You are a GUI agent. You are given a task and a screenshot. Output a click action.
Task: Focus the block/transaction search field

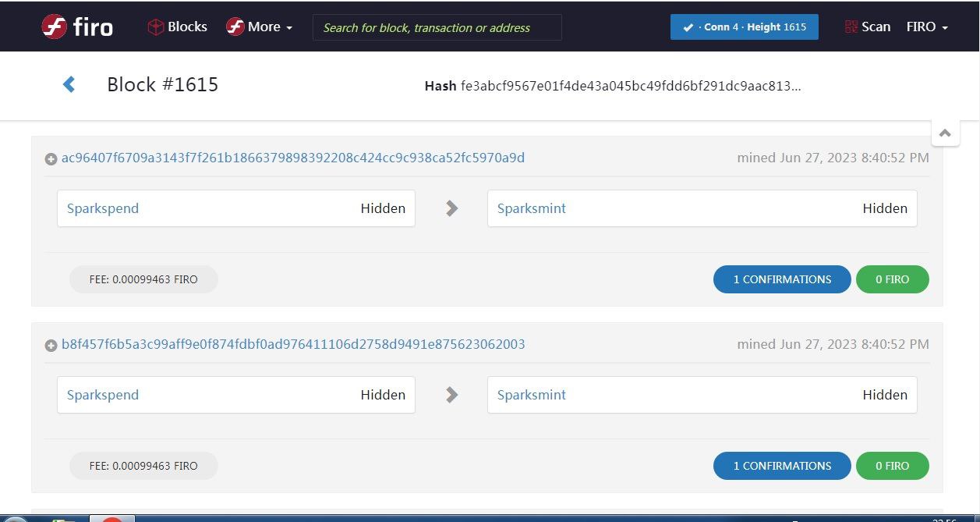[x=437, y=27]
